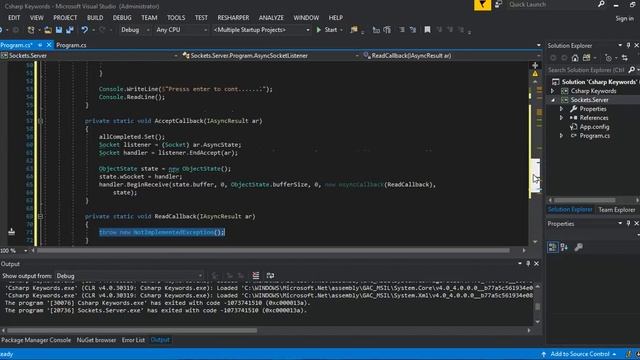Close the active Program.cs tab

tap(49, 45)
